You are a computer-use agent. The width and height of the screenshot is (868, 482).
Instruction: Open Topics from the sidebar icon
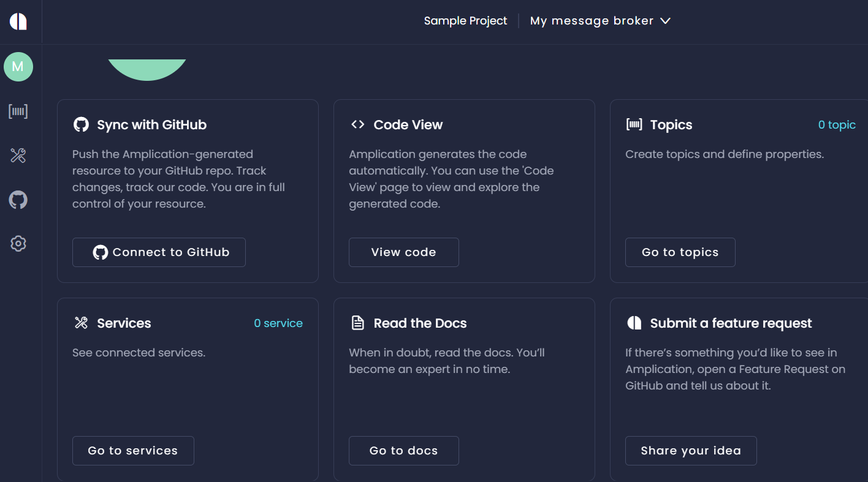tap(18, 111)
